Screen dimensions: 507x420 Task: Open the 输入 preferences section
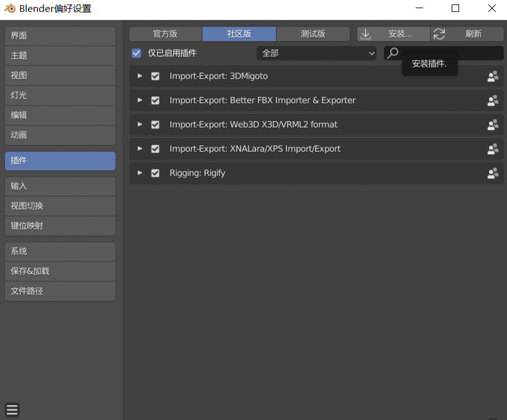tap(60, 186)
